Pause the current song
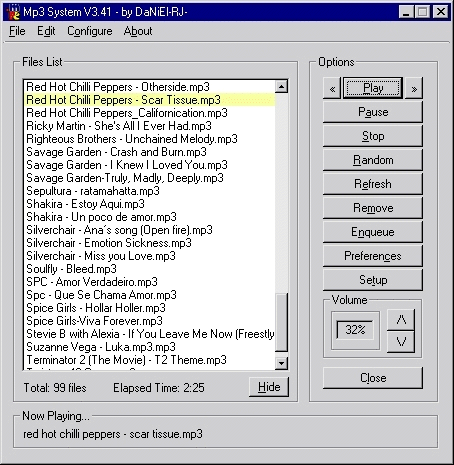The image size is (454, 465). (373, 112)
